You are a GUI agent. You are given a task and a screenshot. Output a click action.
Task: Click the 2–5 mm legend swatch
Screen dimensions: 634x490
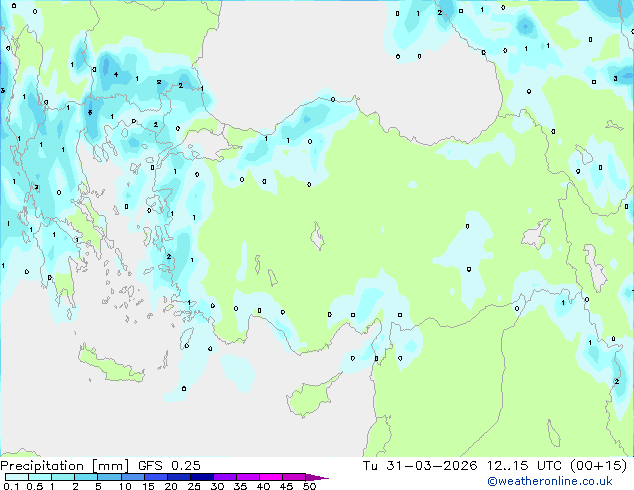pos(86,477)
